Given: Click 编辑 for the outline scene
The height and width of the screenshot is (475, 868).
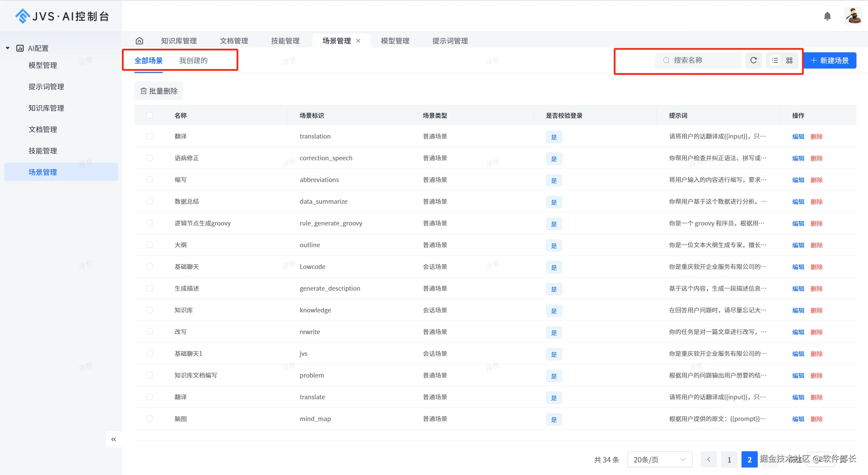Looking at the screenshot, I should [798, 245].
